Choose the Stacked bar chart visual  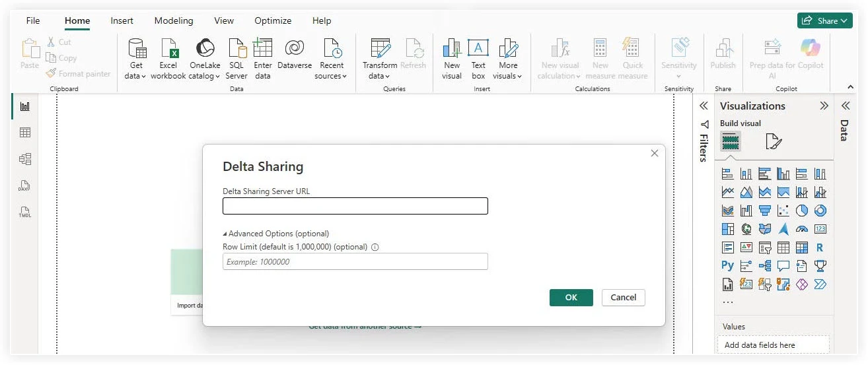pos(728,174)
